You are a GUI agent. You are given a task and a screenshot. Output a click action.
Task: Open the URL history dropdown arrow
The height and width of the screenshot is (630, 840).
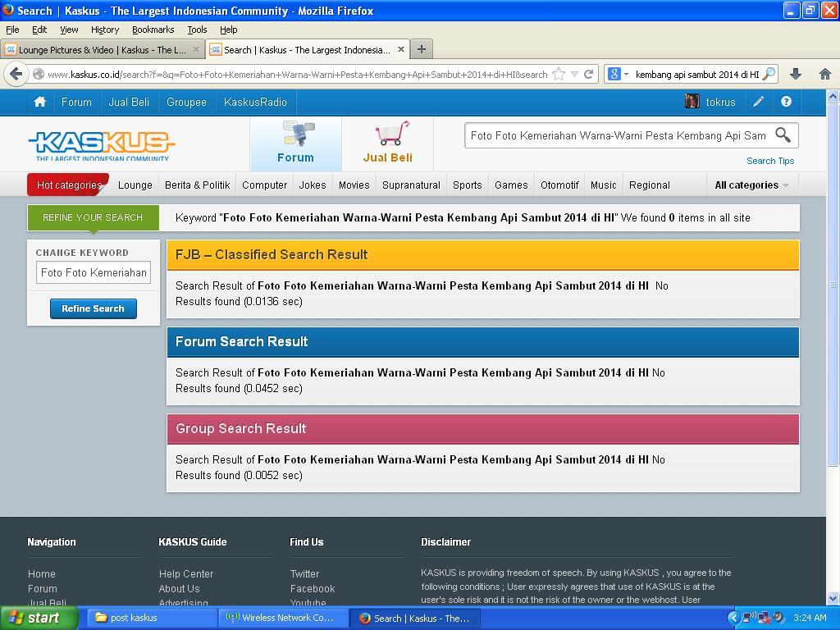574,74
